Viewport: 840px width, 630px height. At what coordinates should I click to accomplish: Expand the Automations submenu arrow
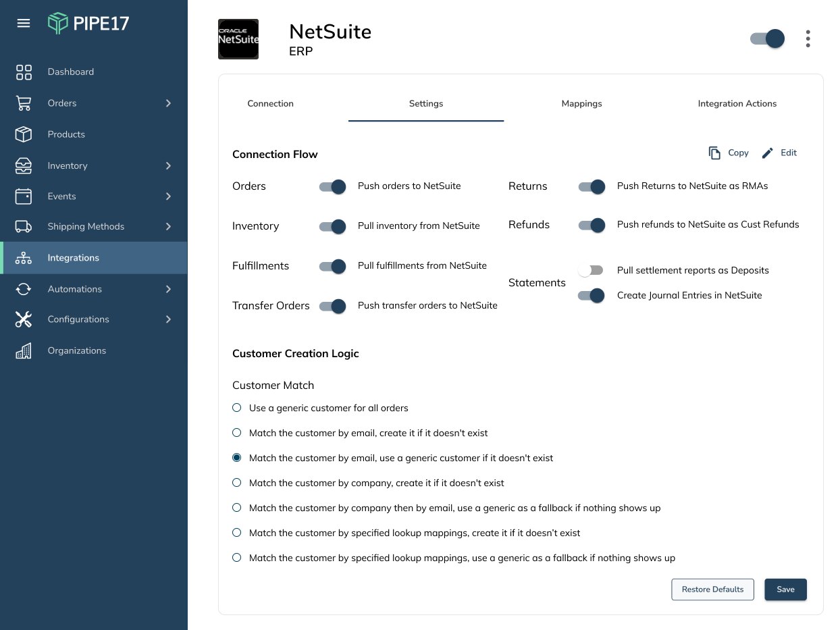click(x=168, y=289)
